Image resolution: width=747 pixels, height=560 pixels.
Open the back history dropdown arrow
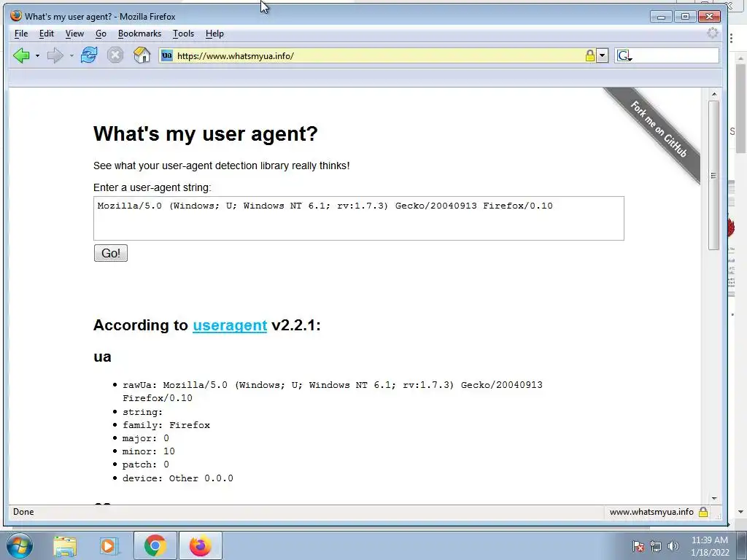37,55
